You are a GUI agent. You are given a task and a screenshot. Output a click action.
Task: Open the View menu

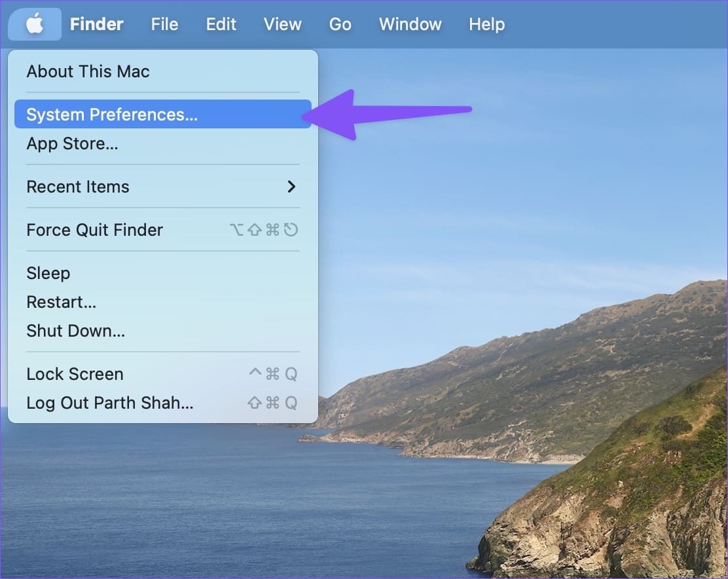pos(282,24)
